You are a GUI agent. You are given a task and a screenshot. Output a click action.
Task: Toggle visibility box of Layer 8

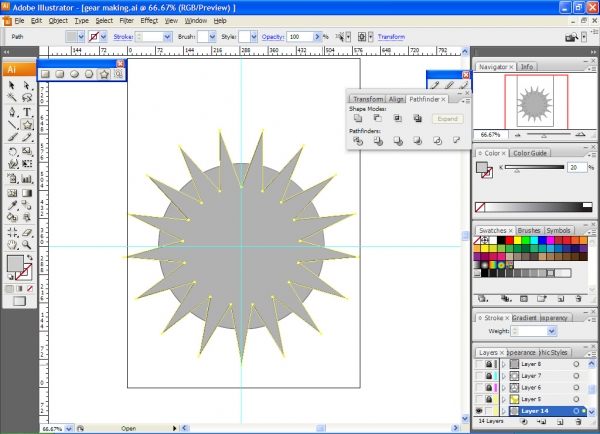[x=479, y=364]
